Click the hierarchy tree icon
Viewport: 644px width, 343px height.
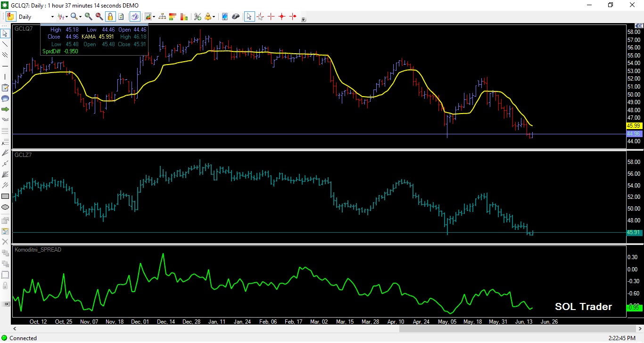pyautogui.click(x=162, y=16)
